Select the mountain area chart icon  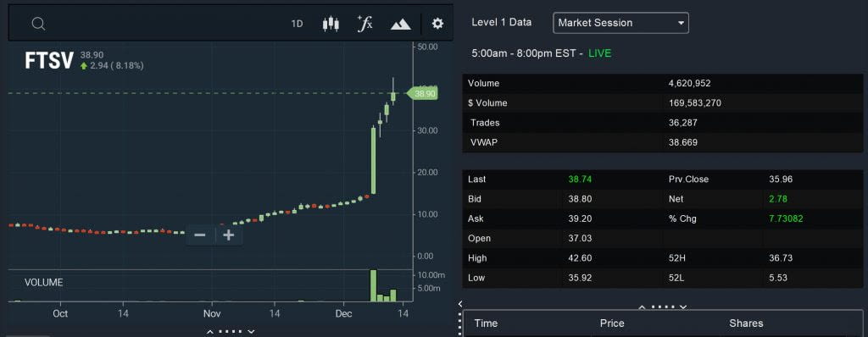point(401,24)
